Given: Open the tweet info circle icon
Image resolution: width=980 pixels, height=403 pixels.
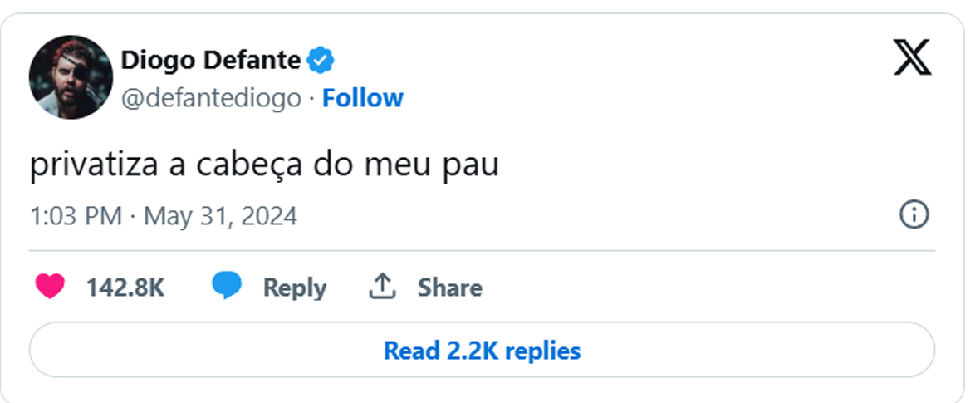Looking at the screenshot, I should (914, 215).
